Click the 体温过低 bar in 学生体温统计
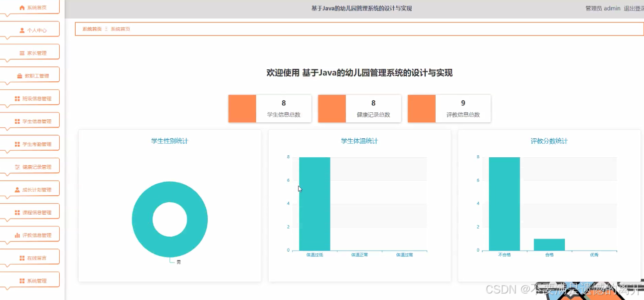 315,204
